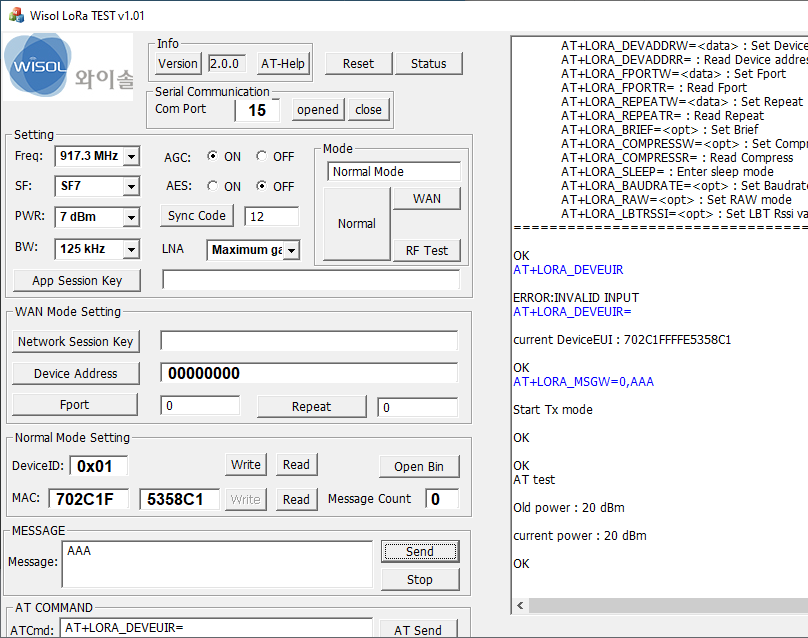This screenshot has width=808, height=638.
Task: Click the Open Bin button
Action: click(x=419, y=467)
